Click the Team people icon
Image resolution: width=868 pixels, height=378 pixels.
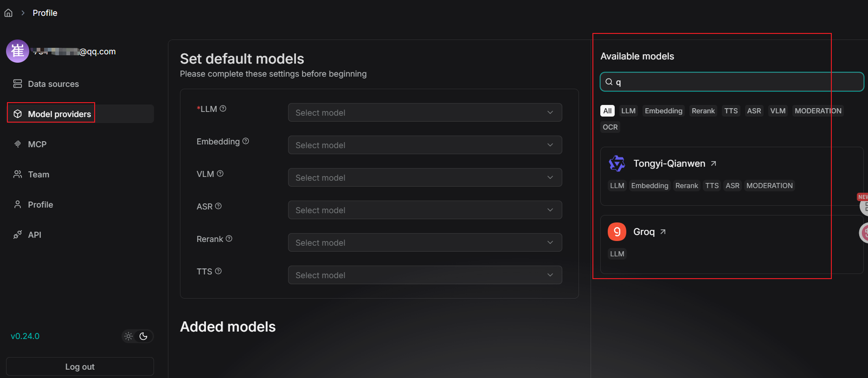18,174
